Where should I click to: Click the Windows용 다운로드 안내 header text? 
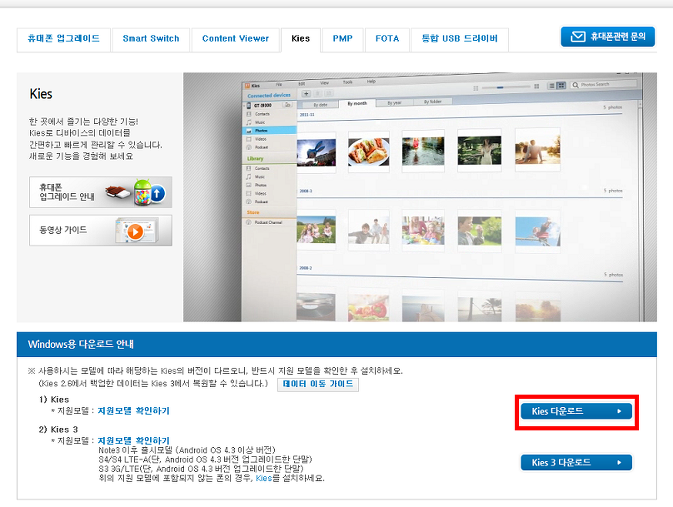coord(81,344)
